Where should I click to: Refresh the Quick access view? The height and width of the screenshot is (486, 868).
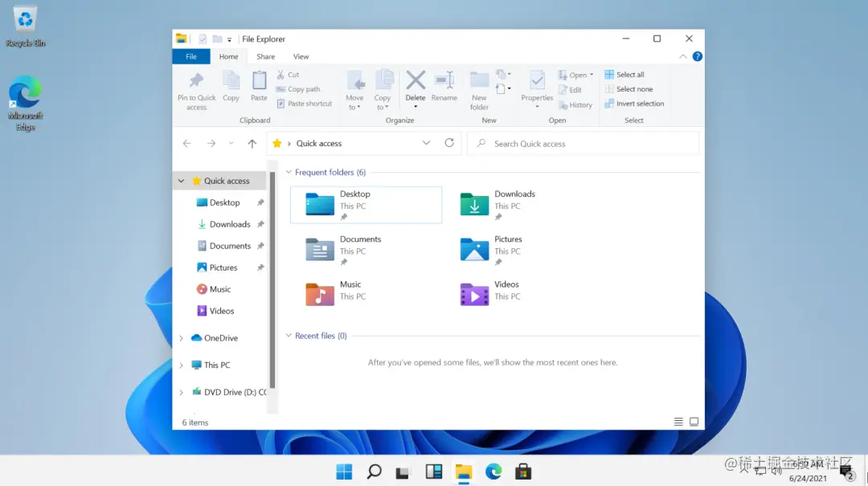pos(449,143)
